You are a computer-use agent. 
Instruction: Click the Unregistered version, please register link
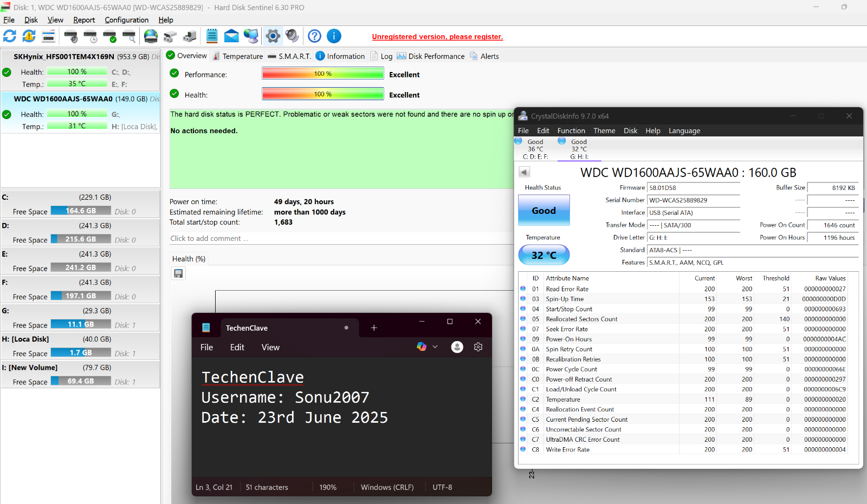(437, 37)
